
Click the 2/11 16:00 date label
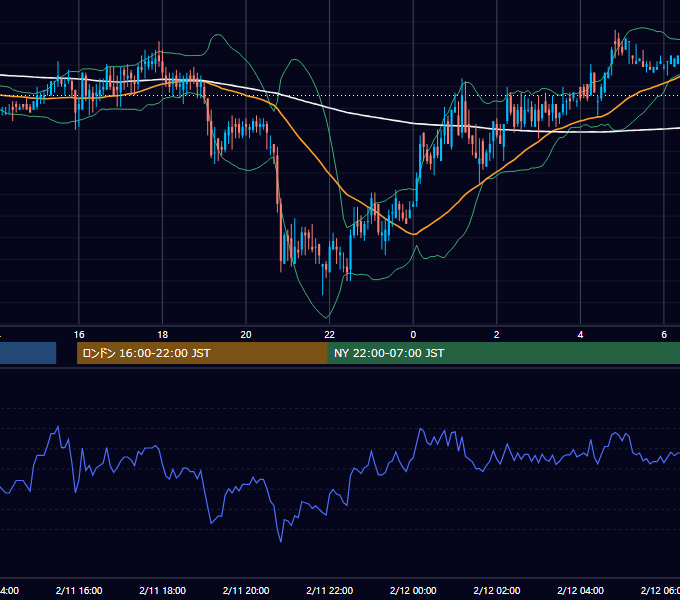coord(79,590)
